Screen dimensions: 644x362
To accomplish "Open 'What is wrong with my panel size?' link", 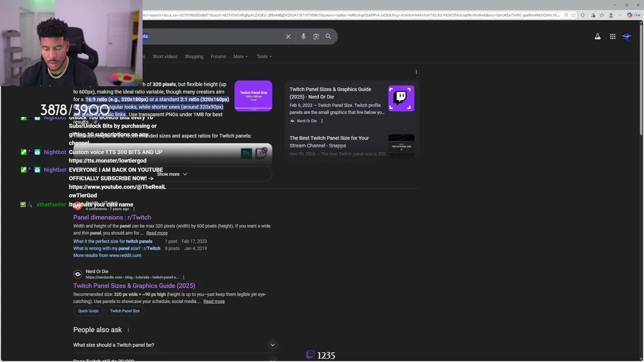I will click(x=117, y=248).
